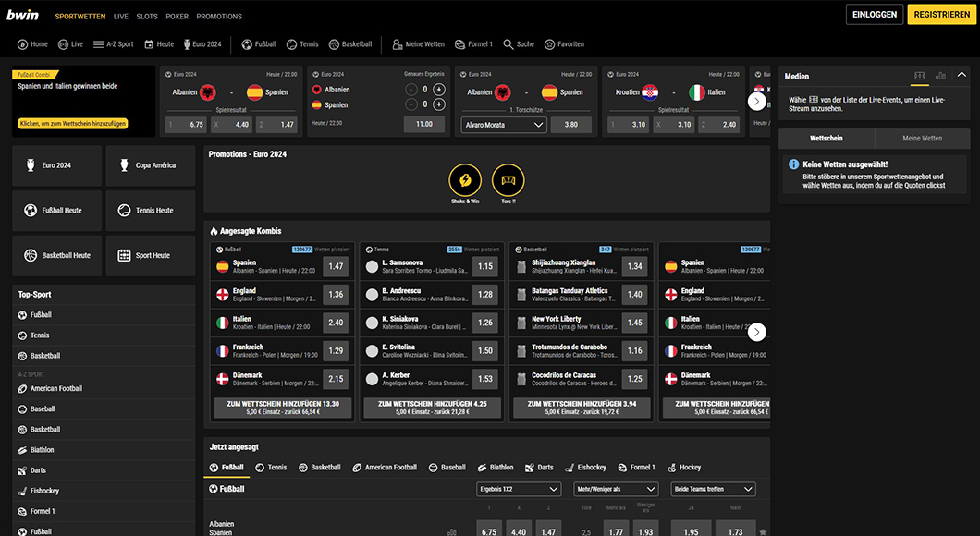Image resolution: width=980 pixels, height=536 pixels.
Task: Open the Shake & Win promotion icon
Action: click(465, 180)
